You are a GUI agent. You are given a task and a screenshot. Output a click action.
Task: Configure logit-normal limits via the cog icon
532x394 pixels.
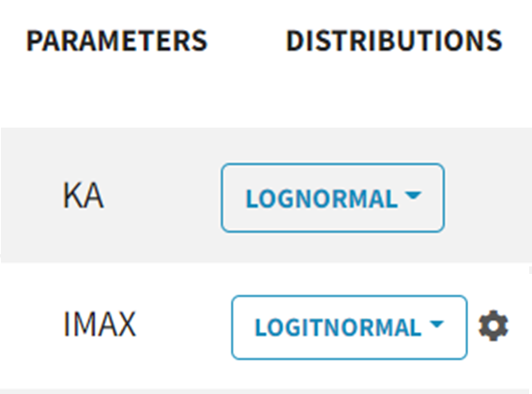(494, 326)
